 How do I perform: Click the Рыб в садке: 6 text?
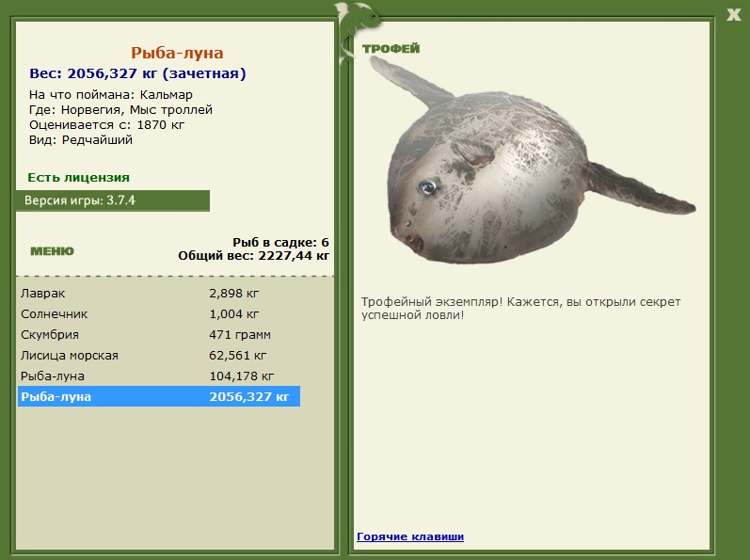[280, 243]
